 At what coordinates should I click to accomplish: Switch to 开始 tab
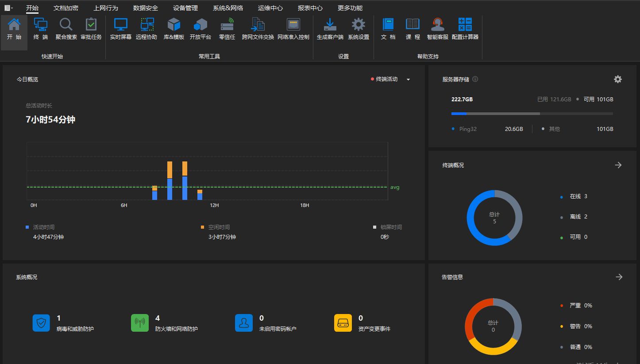pos(32,8)
